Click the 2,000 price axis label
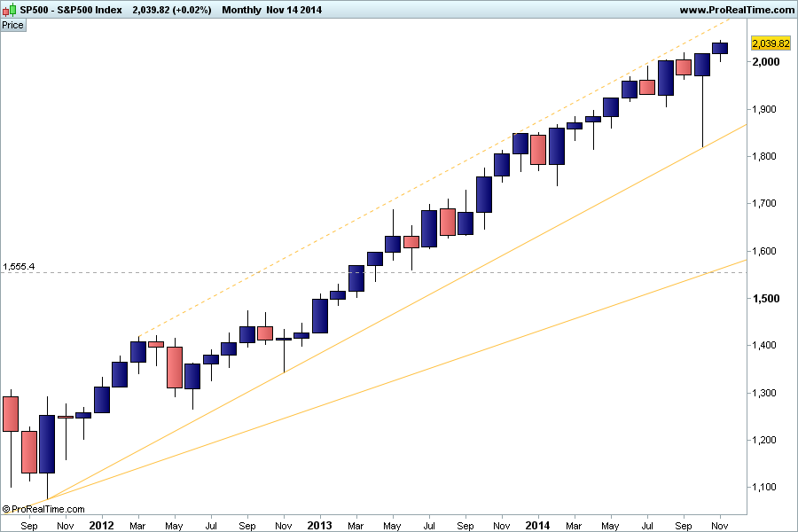Screen dimensions: 798x532 (x=766, y=61)
